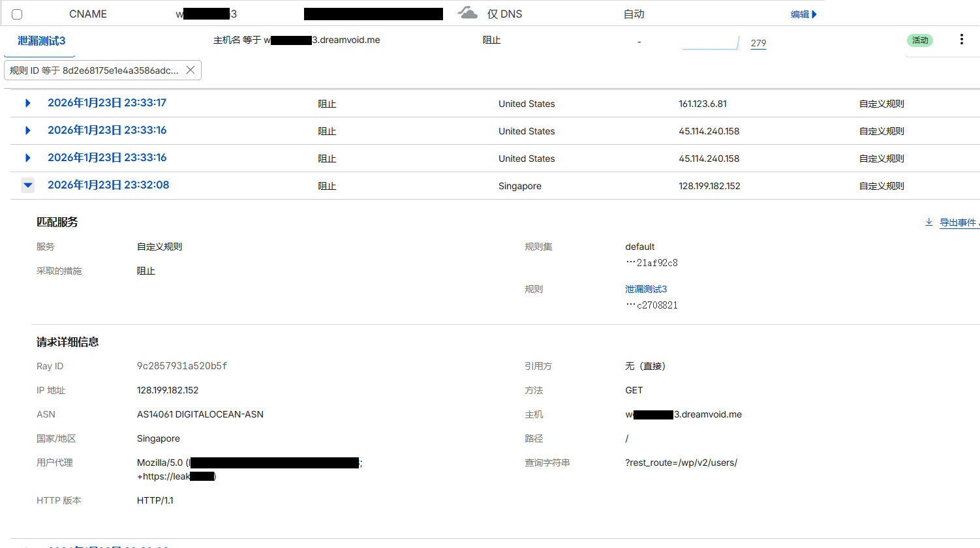Select the Ray ID value 9c2857931a520b5f

point(182,366)
